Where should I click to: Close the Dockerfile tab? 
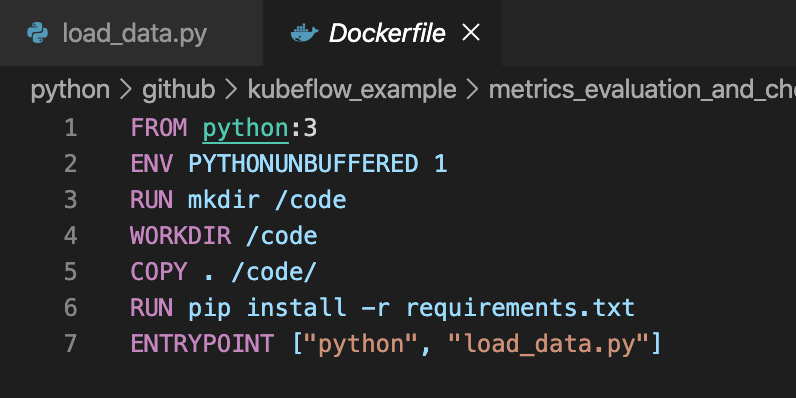pos(471,34)
